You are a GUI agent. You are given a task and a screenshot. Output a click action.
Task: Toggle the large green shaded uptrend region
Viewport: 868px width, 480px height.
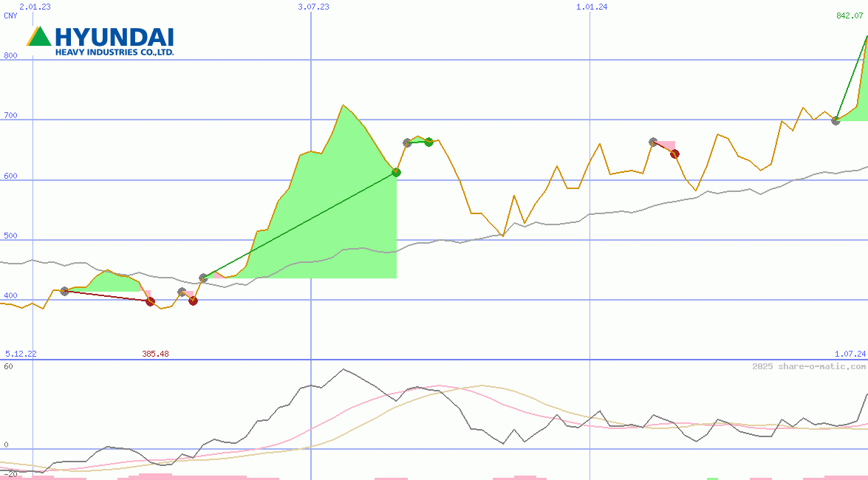coord(332,222)
